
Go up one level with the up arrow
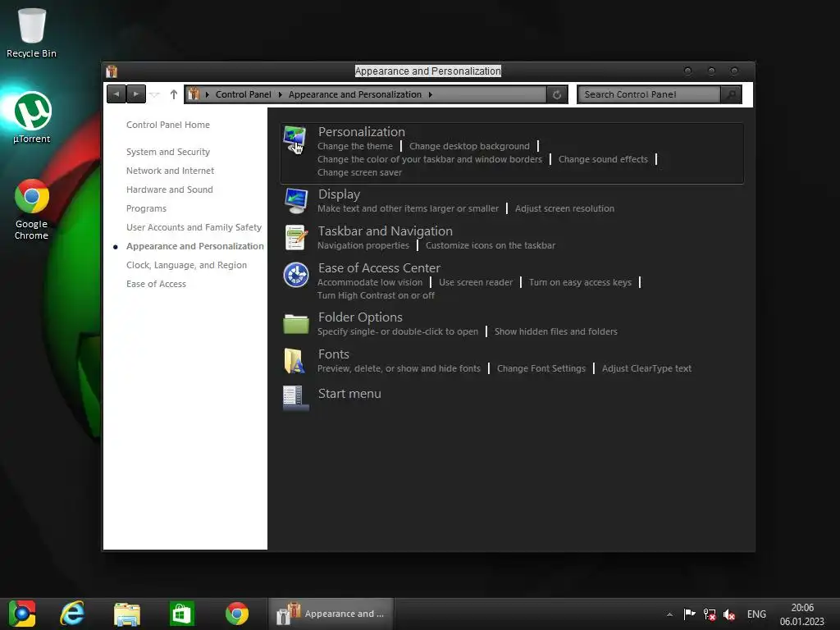(174, 94)
